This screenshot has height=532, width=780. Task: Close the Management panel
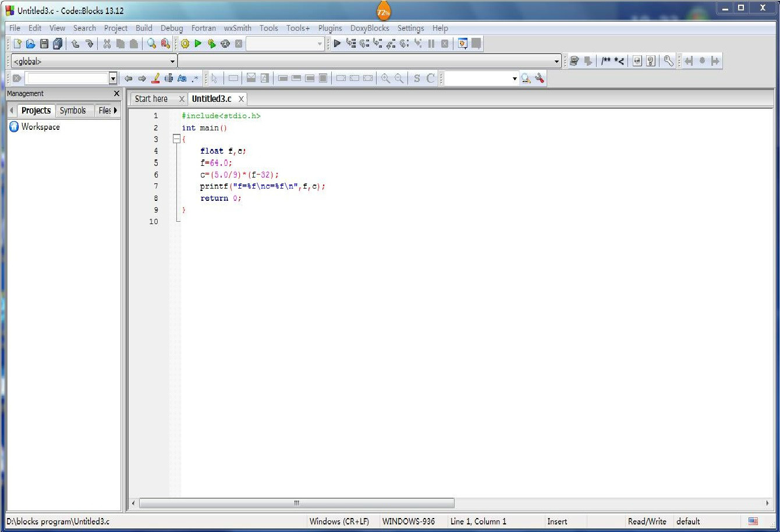[x=116, y=94]
